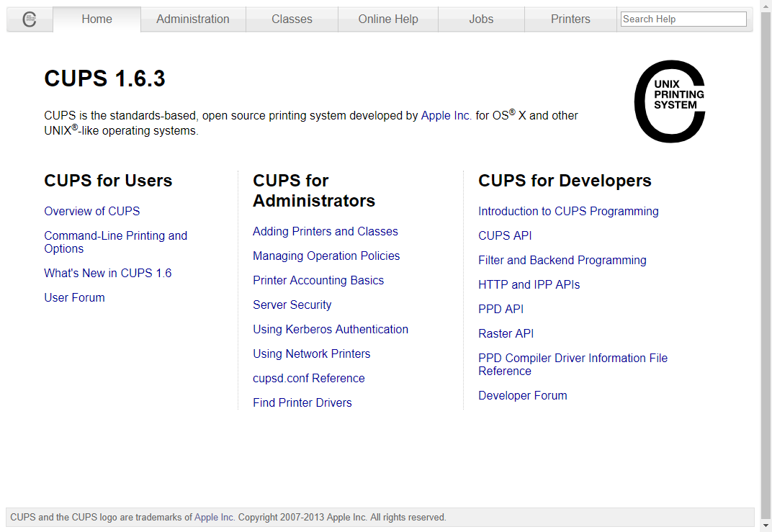
Task: Open the Classes tab
Action: (x=292, y=19)
